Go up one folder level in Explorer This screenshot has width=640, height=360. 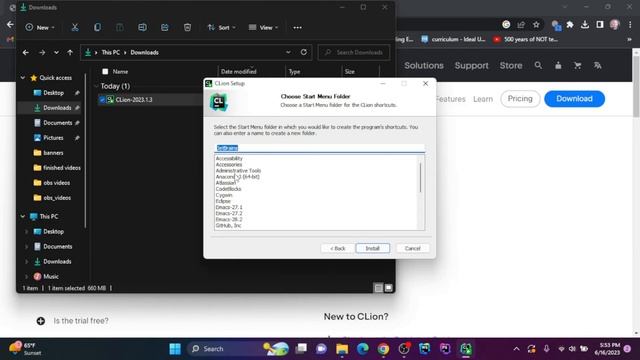[x=70, y=53]
